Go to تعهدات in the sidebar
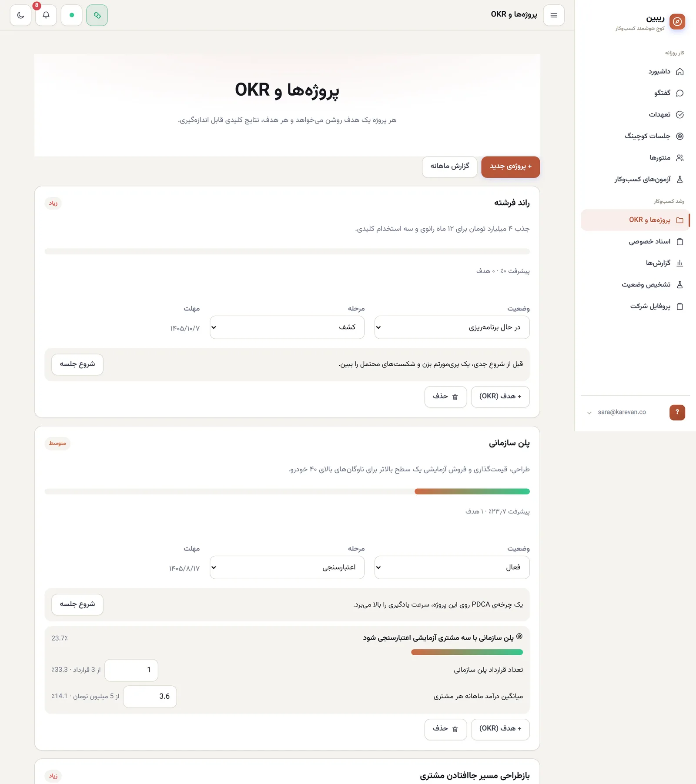Viewport: 696px width, 784px height. coord(636,114)
